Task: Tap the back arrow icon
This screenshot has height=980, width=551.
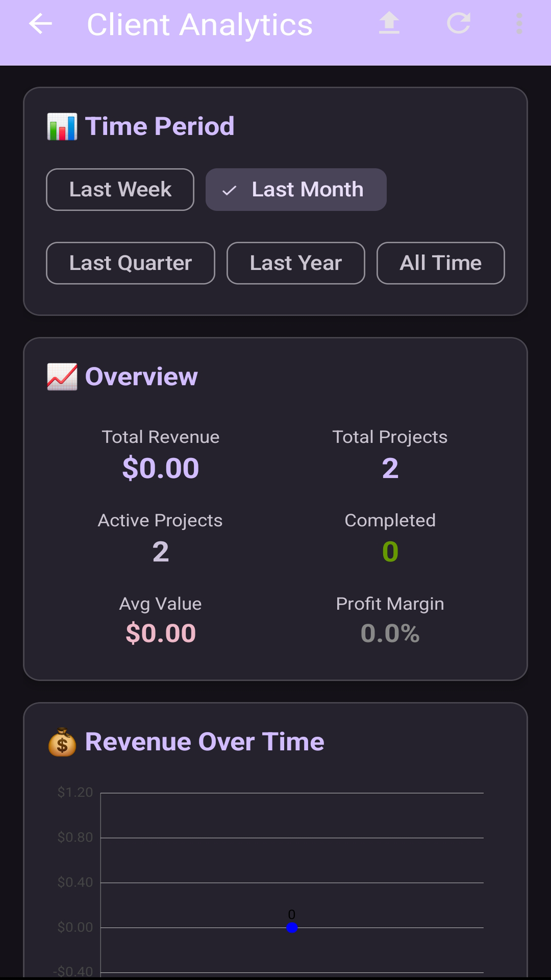Action: click(41, 24)
